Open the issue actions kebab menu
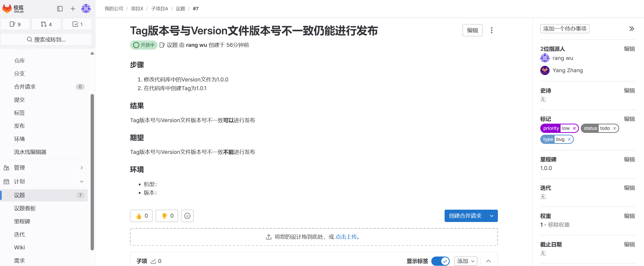The image size is (644, 266). click(491, 30)
